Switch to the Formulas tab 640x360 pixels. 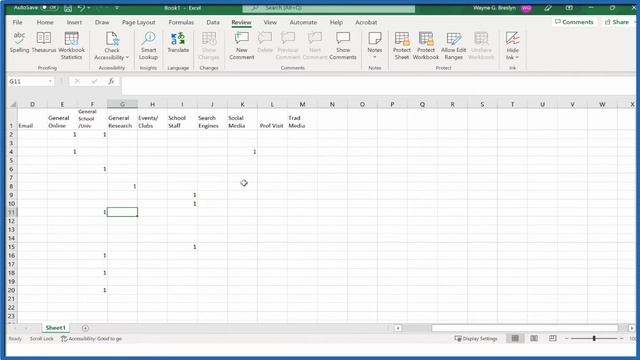[x=181, y=22]
